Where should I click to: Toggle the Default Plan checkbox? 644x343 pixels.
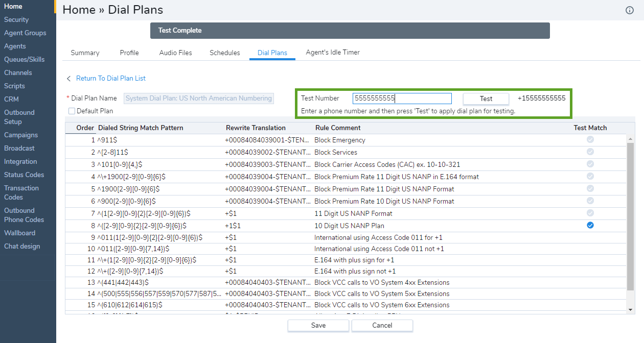pyautogui.click(x=72, y=111)
